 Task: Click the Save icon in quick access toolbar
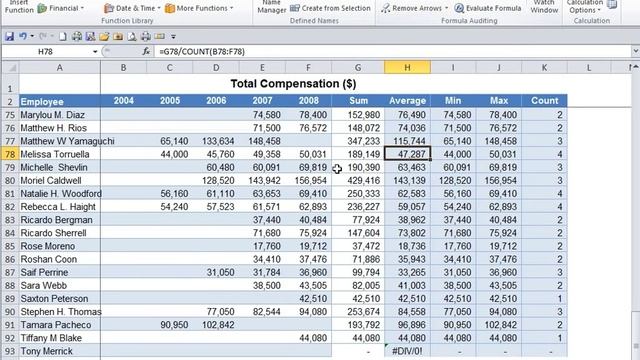point(9,37)
